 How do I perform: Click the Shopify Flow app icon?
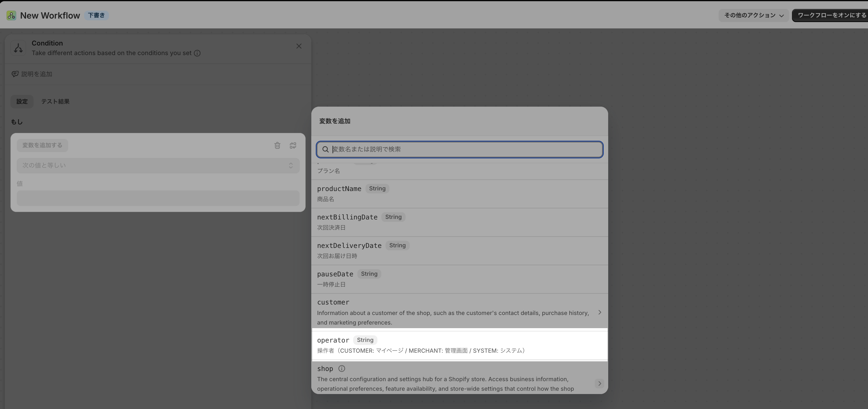point(11,16)
